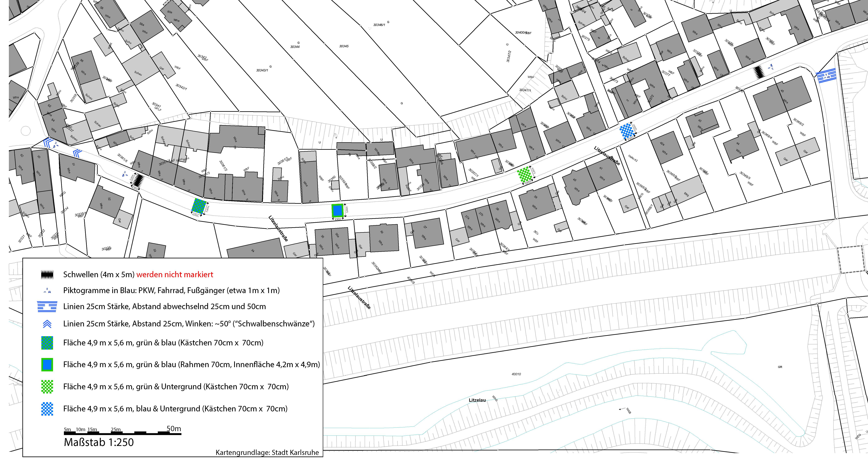Screen dimensions: 868x459
Task: Click the red text 'werden nicht markiert'
Action: [x=175, y=275]
